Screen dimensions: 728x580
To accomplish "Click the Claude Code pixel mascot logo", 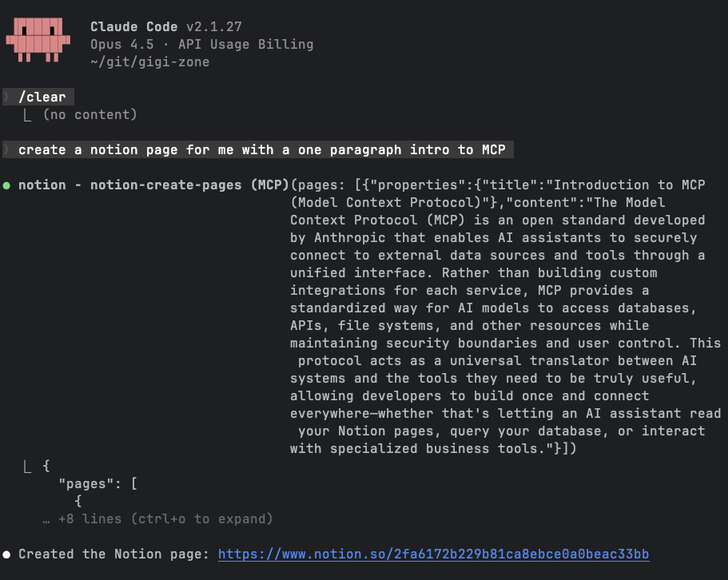I will [34, 37].
